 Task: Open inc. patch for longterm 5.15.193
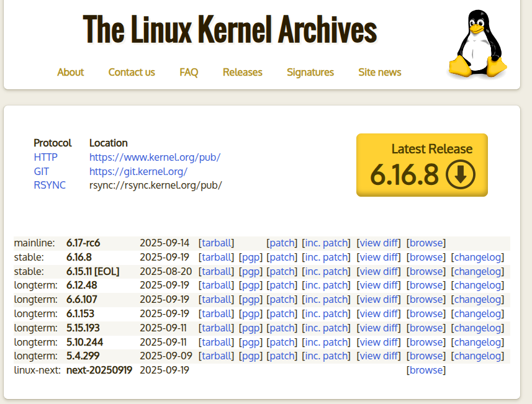point(326,328)
